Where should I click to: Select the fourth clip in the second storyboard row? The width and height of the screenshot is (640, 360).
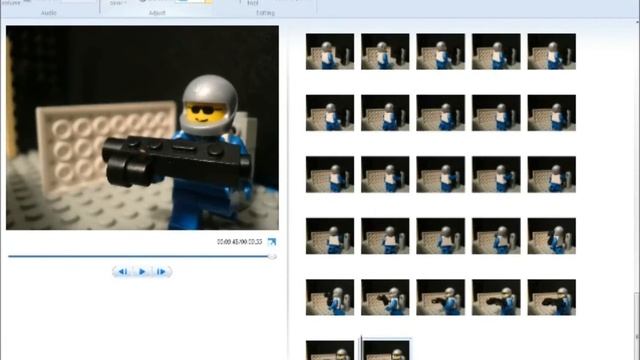pyautogui.click(x=496, y=113)
